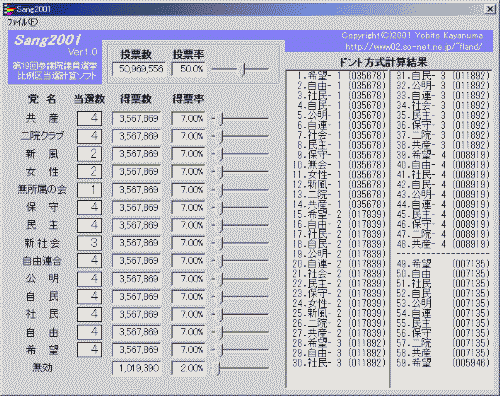Click the 投票率 turnout slider handle
Viewport: 500px width, 396px height.
pos(244,69)
